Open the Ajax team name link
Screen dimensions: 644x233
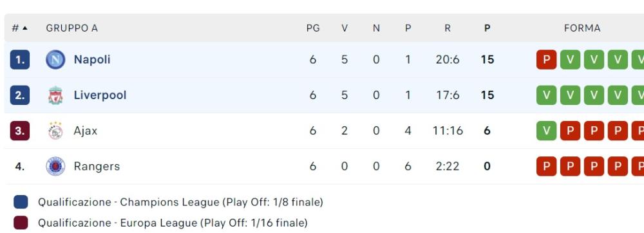point(86,131)
